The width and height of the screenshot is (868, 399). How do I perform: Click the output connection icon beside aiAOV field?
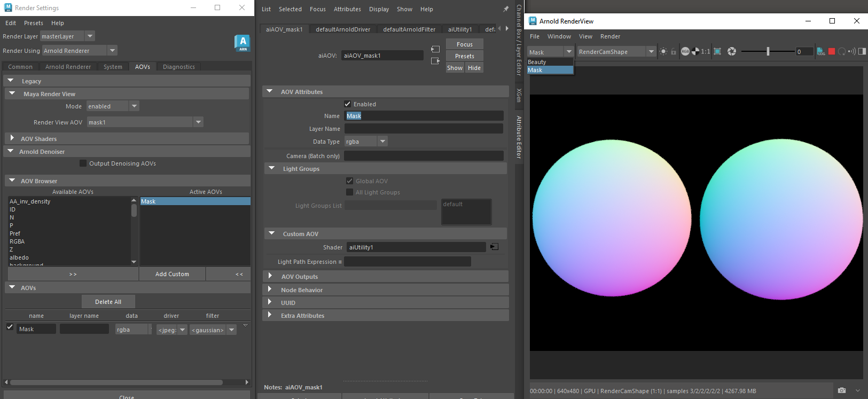pyautogui.click(x=435, y=61)
